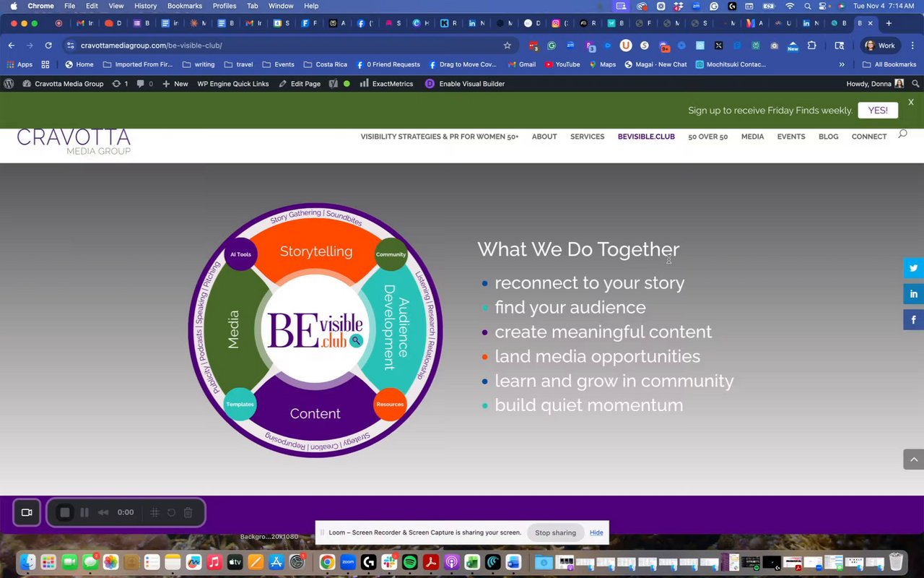The image size is (924, 578).
Task: Expand hidden bookmarks double-chevron
Action: 842,64
